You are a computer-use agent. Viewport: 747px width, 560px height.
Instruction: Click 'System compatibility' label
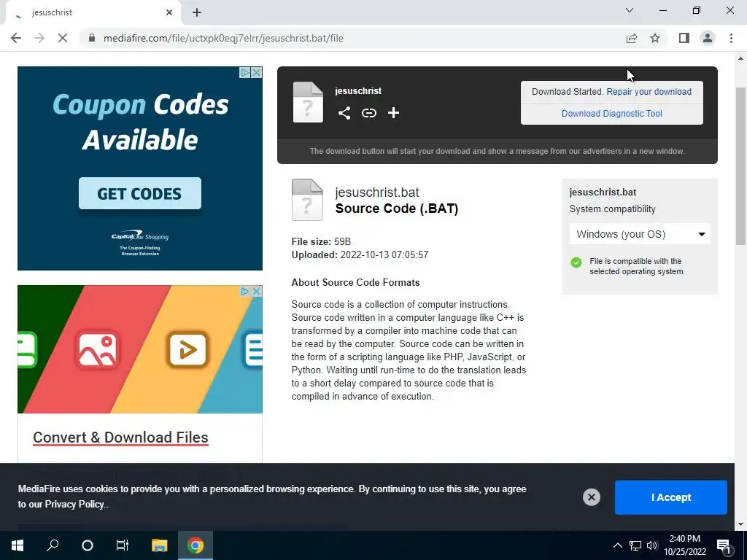click(x=612, y=209)
